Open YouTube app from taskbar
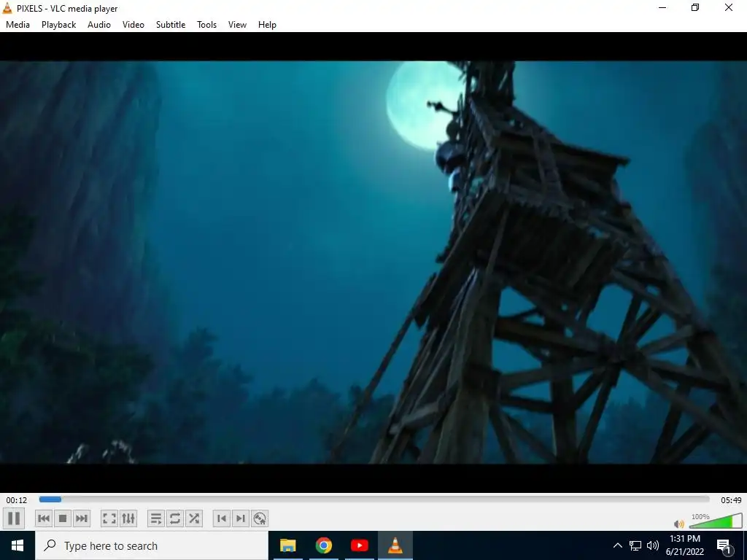Image resolution: width=747 pixels, height=560 pixels. [359, 545]
